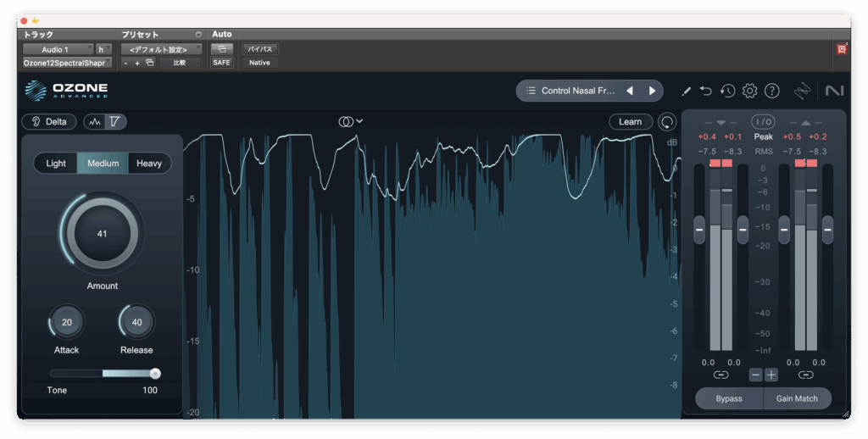Click the Amount knob
This screenshot has height=439, width=868.
tap(102, 233)
